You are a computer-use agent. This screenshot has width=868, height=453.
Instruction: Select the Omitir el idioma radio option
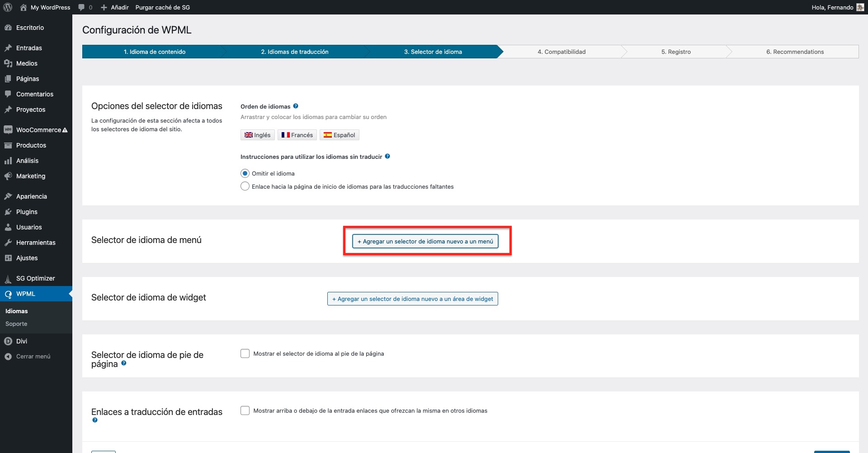pos(245,173)
